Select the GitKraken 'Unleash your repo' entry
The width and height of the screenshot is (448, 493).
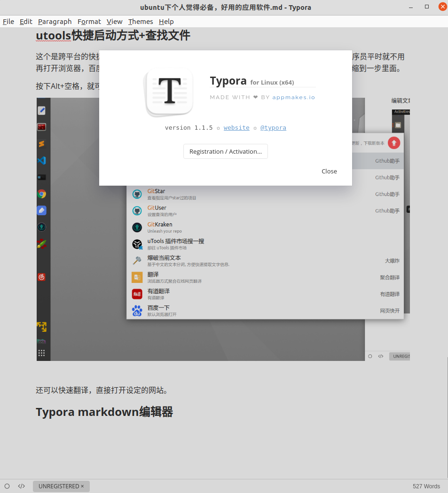coord(265,227)
